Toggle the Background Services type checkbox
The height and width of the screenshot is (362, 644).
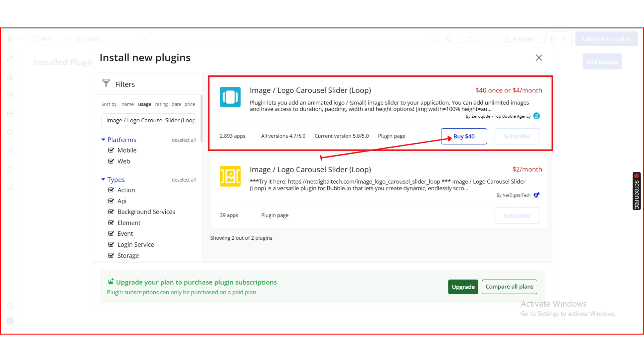point(111,212)
